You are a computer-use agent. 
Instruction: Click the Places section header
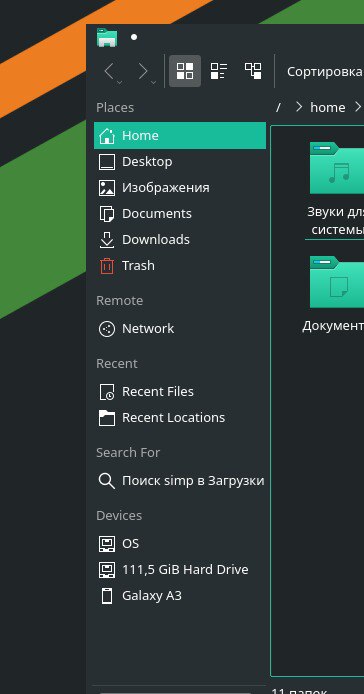point(115,108)
